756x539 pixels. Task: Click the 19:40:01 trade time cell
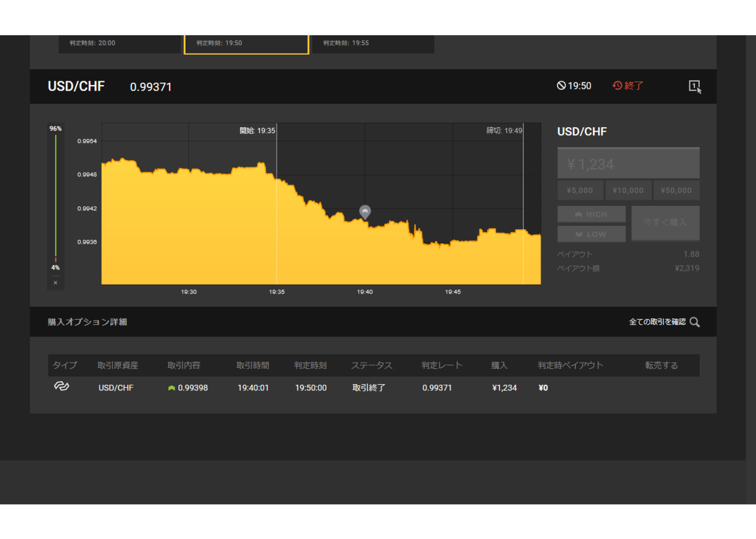click(253, 388)
